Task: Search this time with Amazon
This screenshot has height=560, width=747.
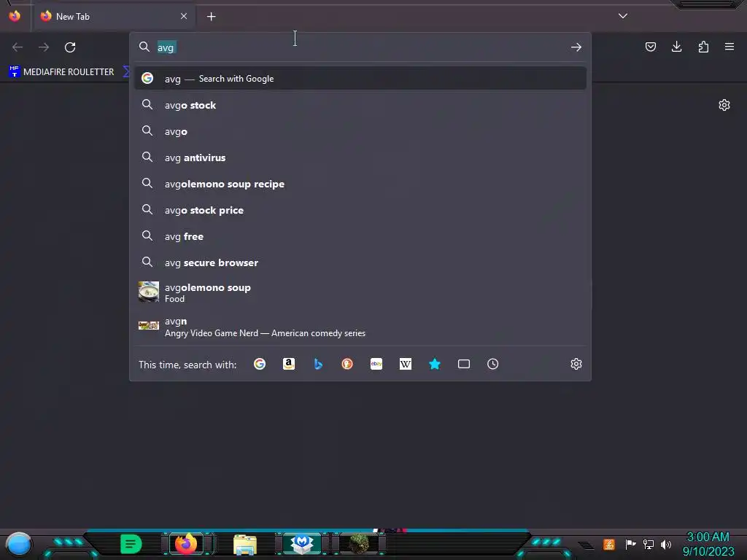Action: [289, 365]
